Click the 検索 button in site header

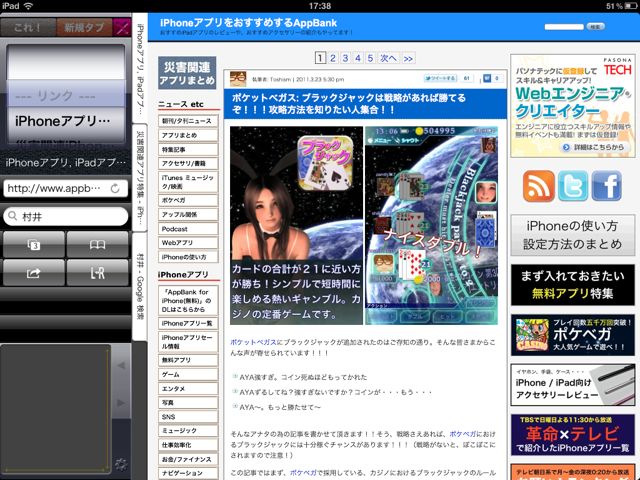tap(596, 27)
